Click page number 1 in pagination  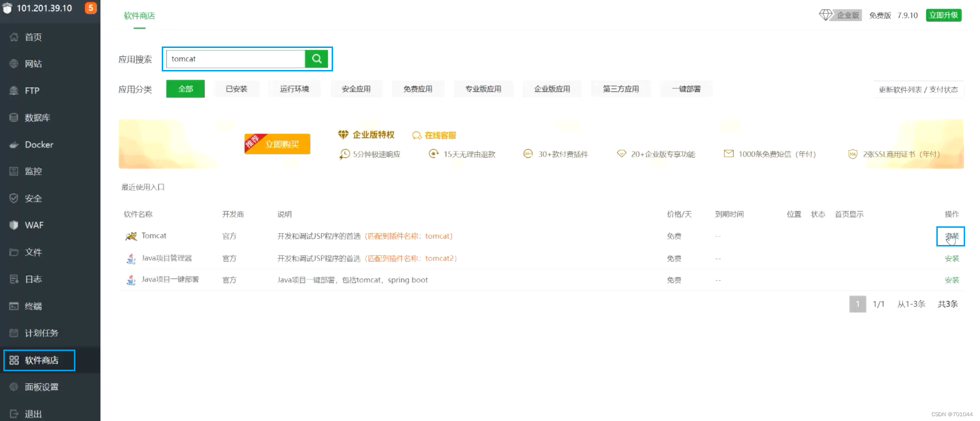(858, 304)
